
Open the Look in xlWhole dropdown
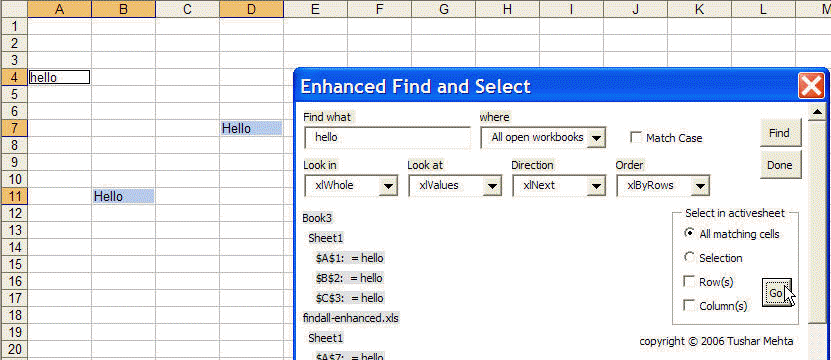(x=388, y=186)
